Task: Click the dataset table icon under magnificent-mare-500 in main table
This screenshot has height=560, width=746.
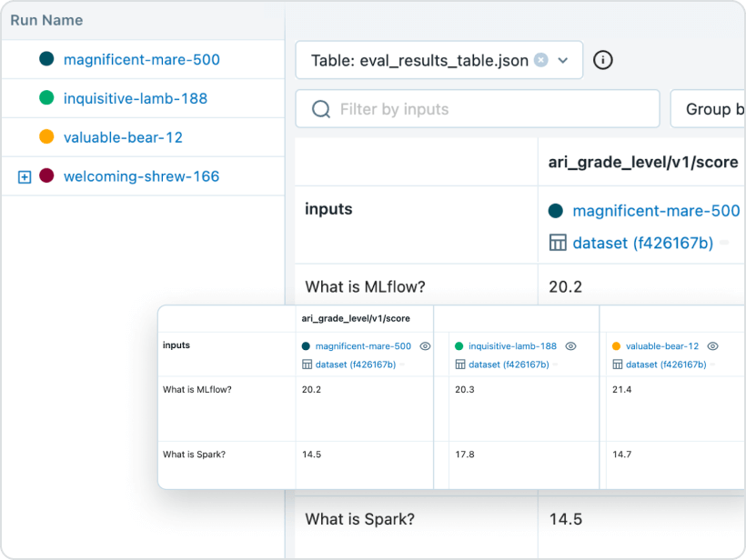Action: coord(558,243)
